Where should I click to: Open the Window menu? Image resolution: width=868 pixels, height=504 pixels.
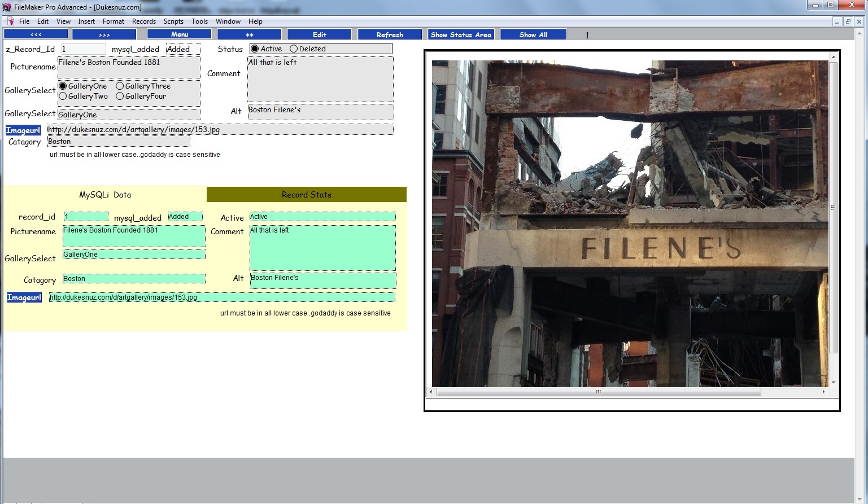coord(228,21)
